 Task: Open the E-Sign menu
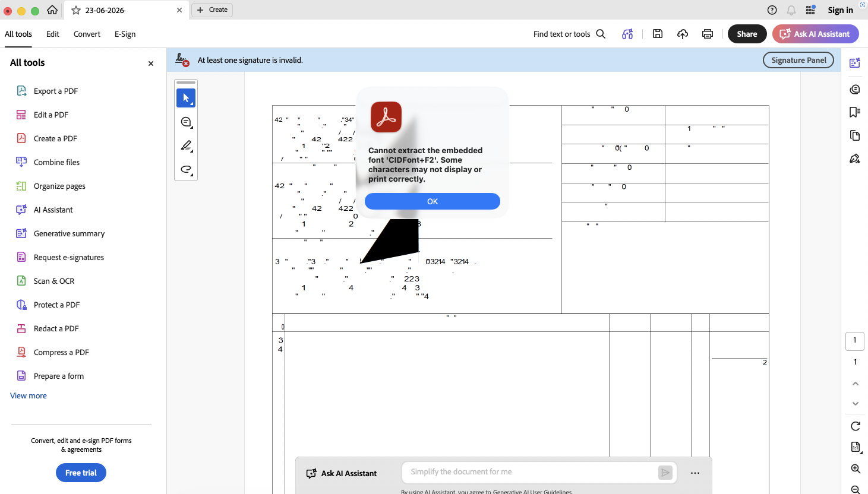pyautogui.click(x=125, y=34)
